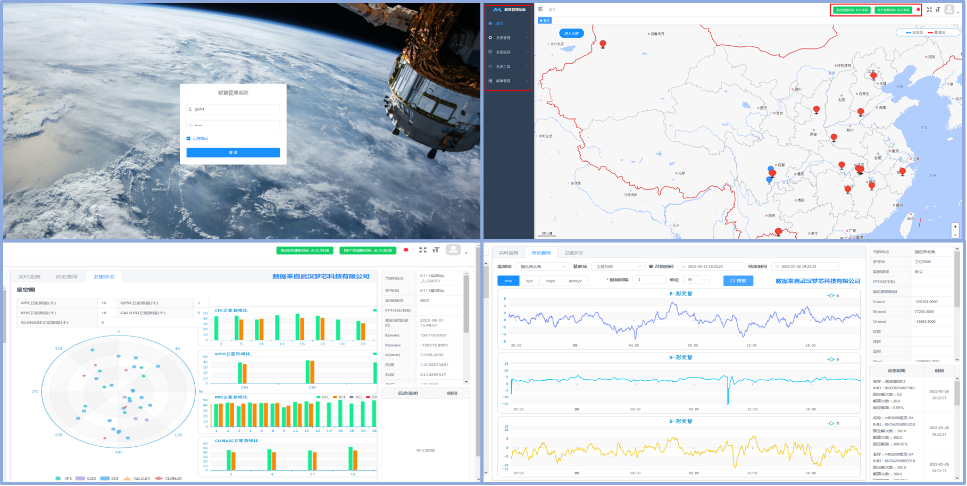
Task: Switch to history query tab in satellite status panel
Action: [x=66, y=277]
